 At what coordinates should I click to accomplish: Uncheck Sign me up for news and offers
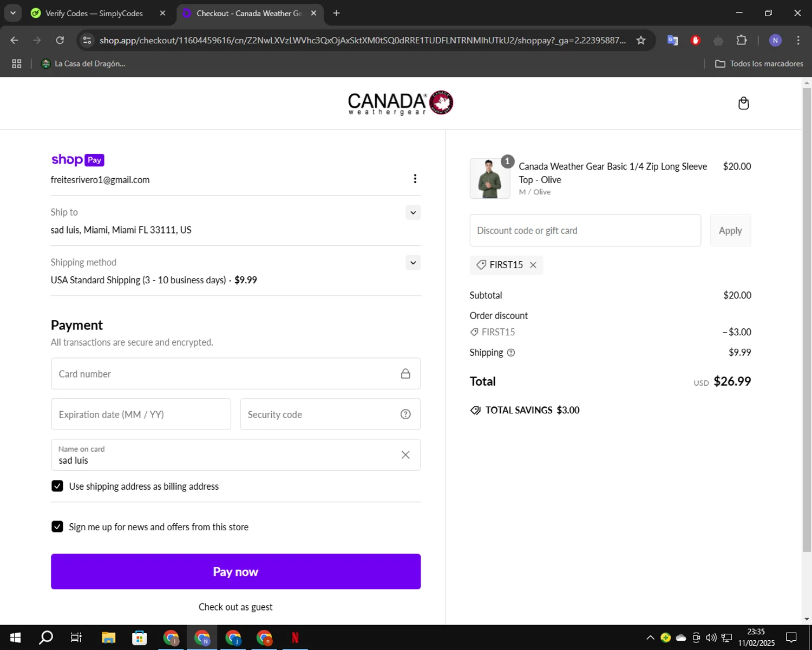coord(57,526)
